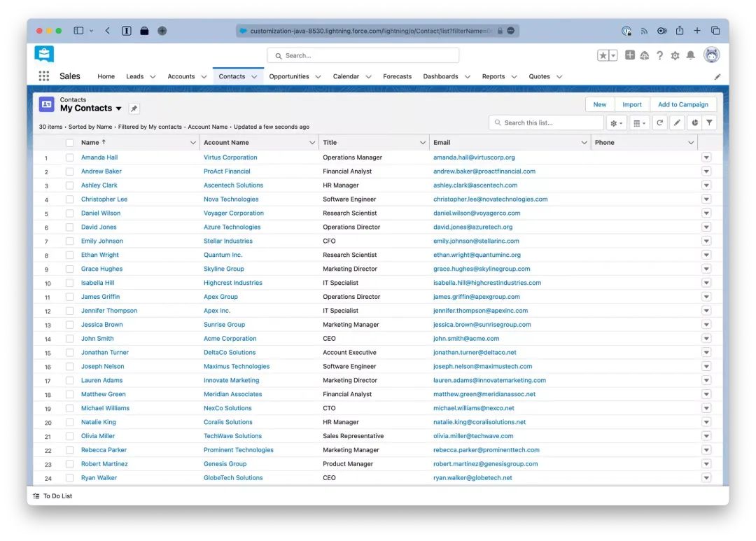756x541 pixels.
Task: Check the Ryan Walker row checkbox
Action: pyautogui.click(x=69, y=478)
